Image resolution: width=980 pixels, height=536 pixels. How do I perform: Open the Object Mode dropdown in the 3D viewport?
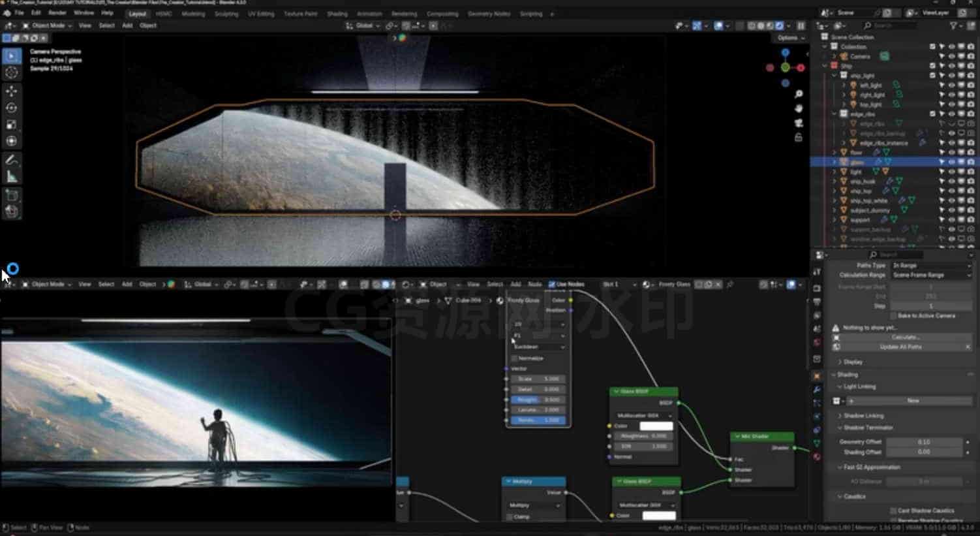click(x=48, y=25)
